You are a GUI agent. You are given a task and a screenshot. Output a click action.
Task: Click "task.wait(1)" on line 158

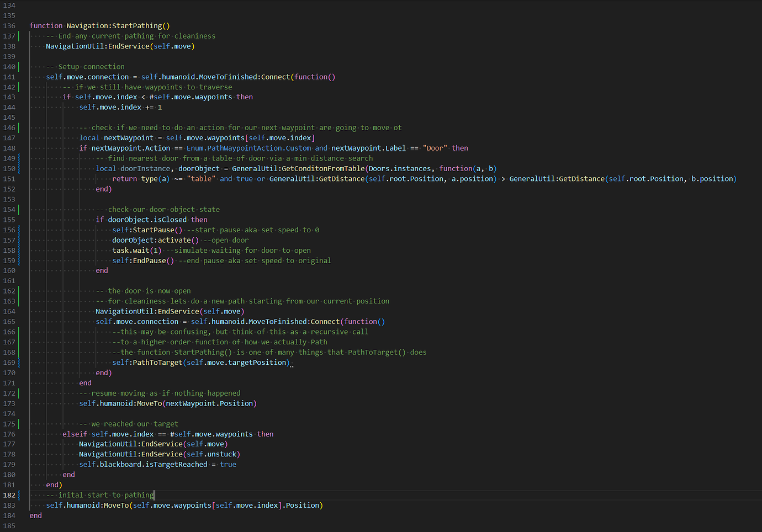tap(137, 250)
